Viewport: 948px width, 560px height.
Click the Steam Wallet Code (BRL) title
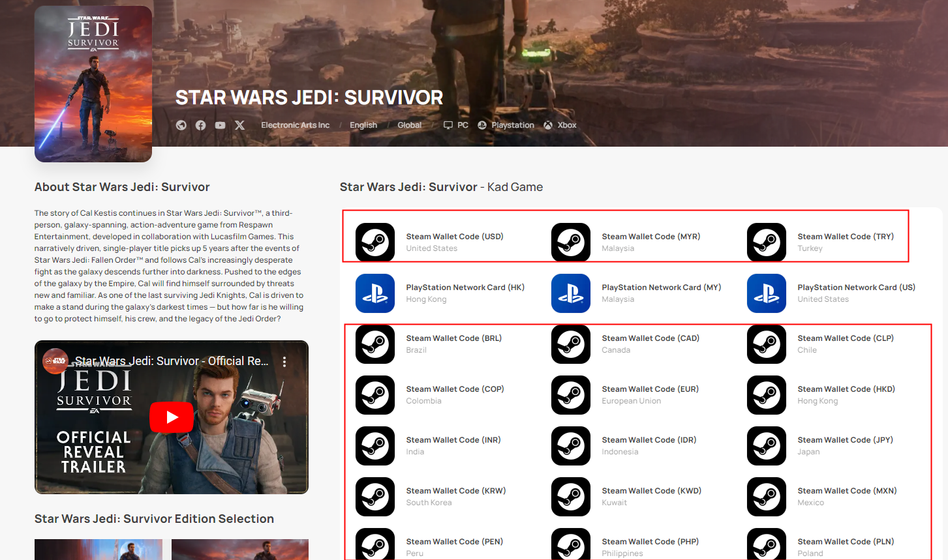[x=454, y=338]
